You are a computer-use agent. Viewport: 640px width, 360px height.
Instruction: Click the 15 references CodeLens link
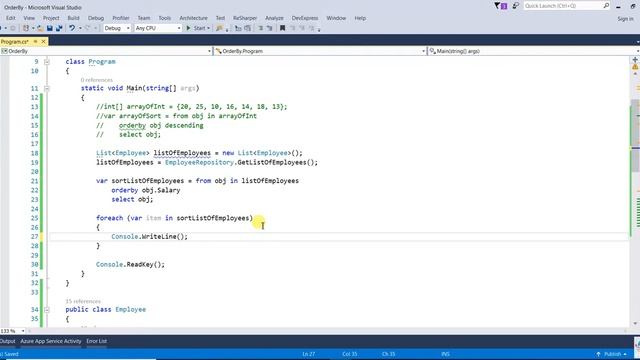click(x=83, y=301)
